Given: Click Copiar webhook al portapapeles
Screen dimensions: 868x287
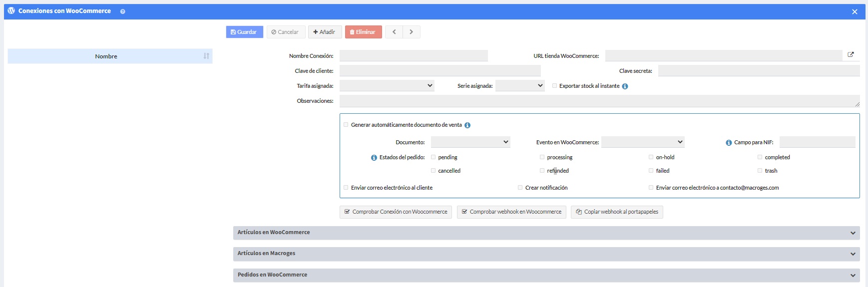Looking at the screenshot, I should point(617,212).
